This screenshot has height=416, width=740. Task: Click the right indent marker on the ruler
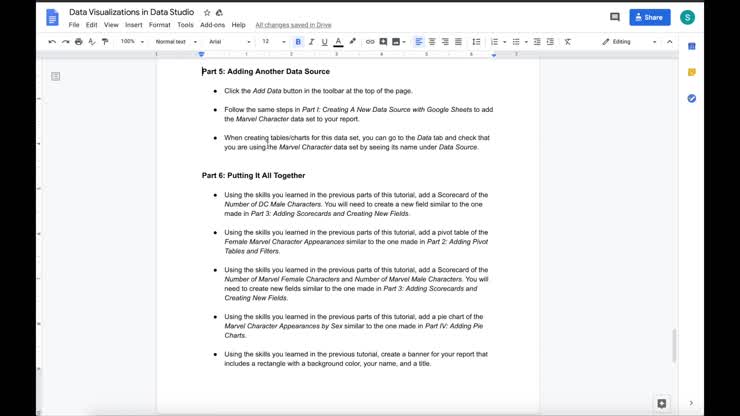tap(494, 55)
